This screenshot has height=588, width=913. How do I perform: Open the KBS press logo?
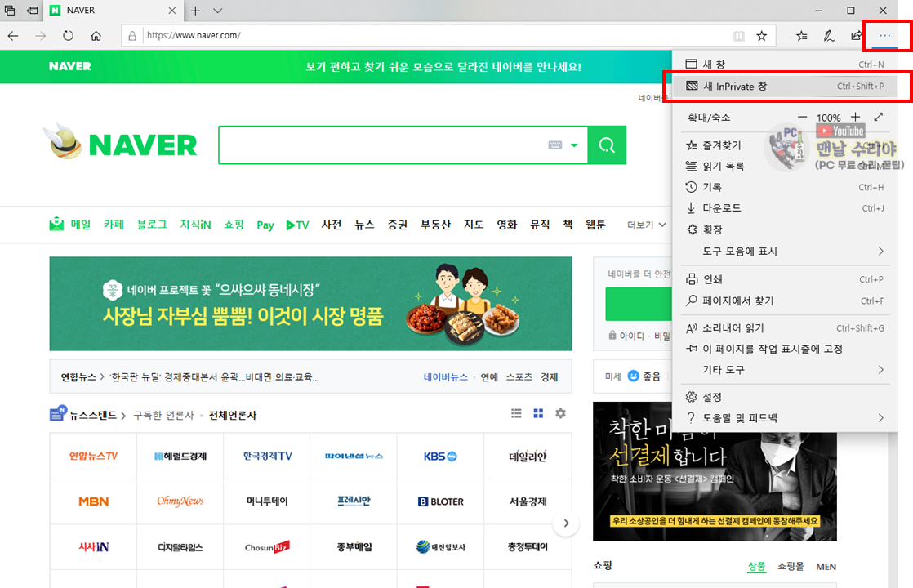pos(441,456)
